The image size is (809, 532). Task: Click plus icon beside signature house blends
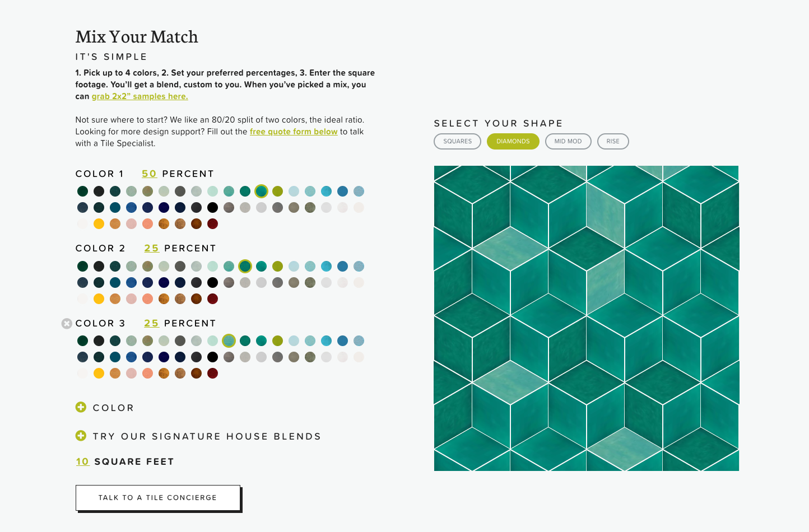click(81, 436)
